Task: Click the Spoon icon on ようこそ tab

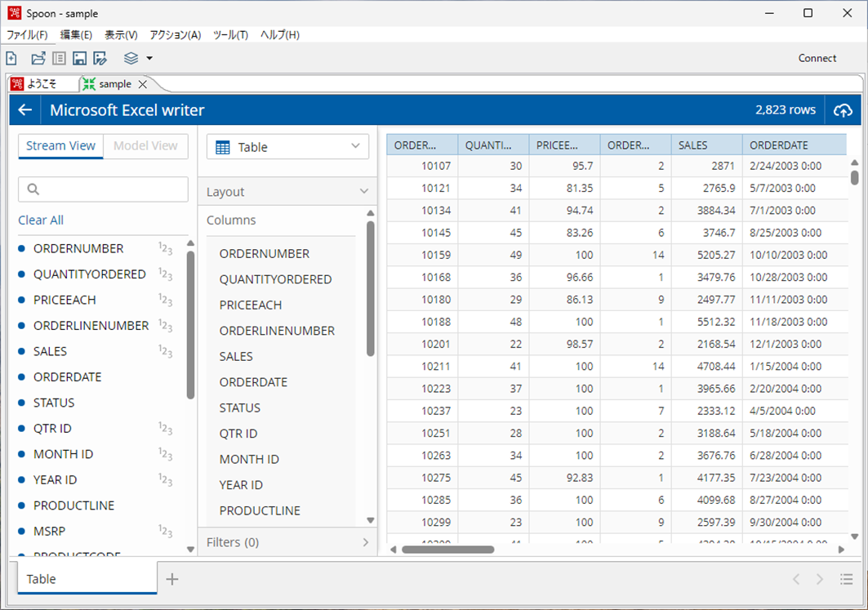Action: tap(17, 83)
